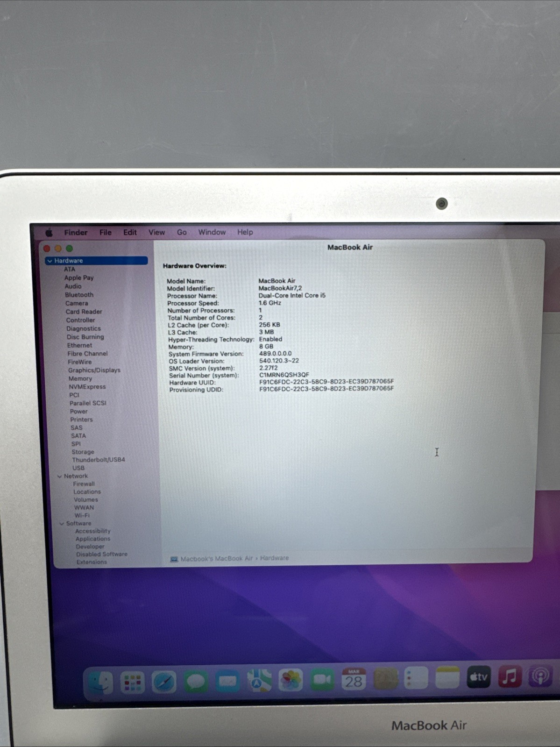Open Reminders from the dock
The width and height of the screenshot is (560, 747).
pos(416,678)
